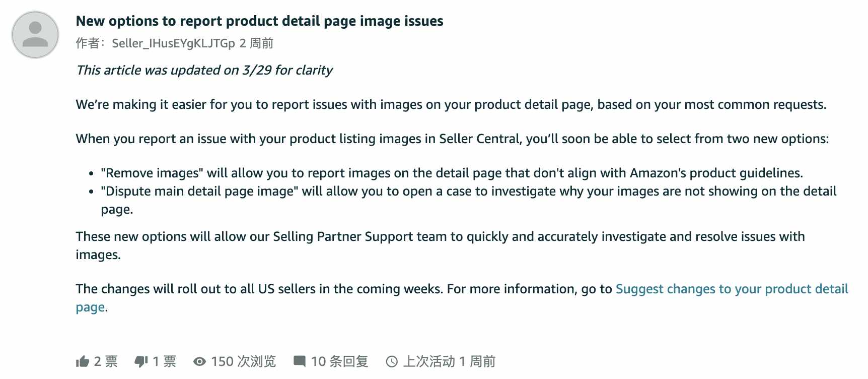Open the "10 条回复" replies
This screenshot has height=379, width=868.
tap(340, 361)
